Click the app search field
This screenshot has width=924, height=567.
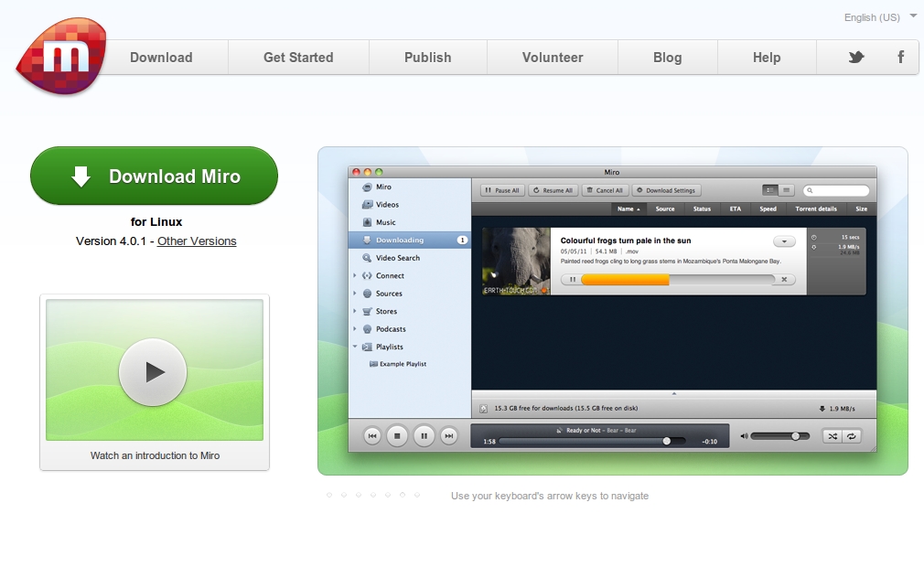pos(836,190)
